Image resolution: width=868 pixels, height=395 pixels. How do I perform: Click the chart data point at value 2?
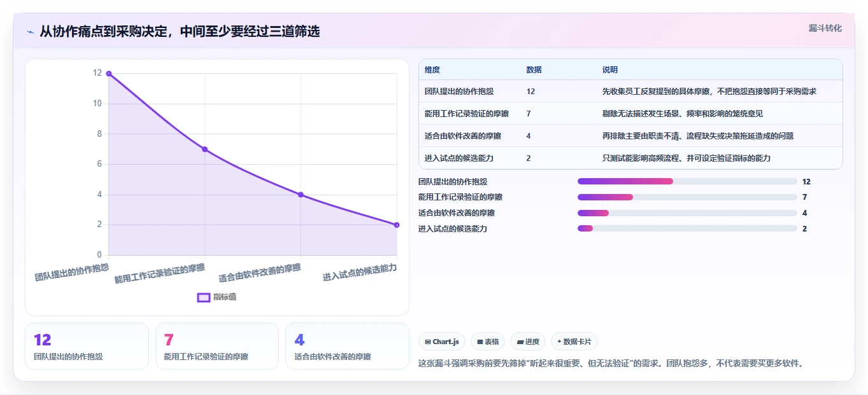(x=397, y=225)
